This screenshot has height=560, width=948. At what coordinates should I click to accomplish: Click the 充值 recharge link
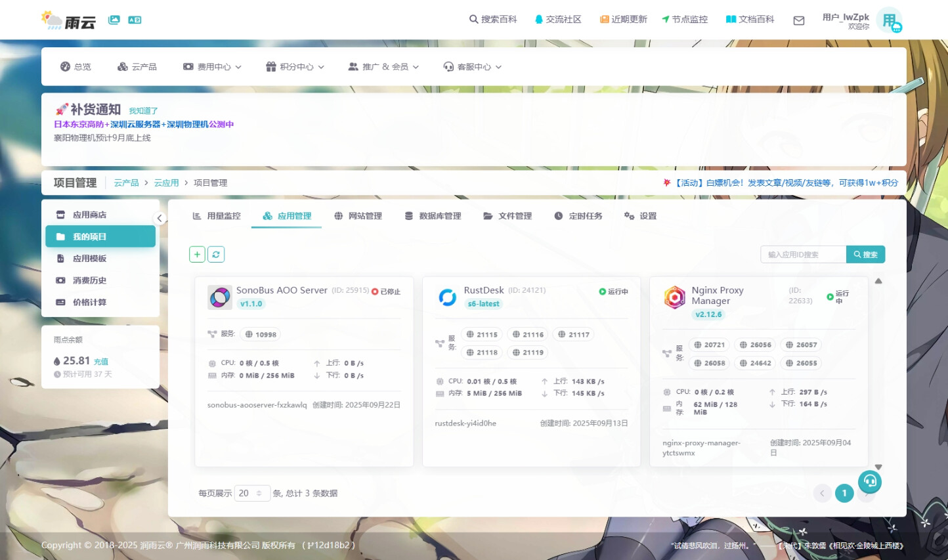click(x=101, y=362)
